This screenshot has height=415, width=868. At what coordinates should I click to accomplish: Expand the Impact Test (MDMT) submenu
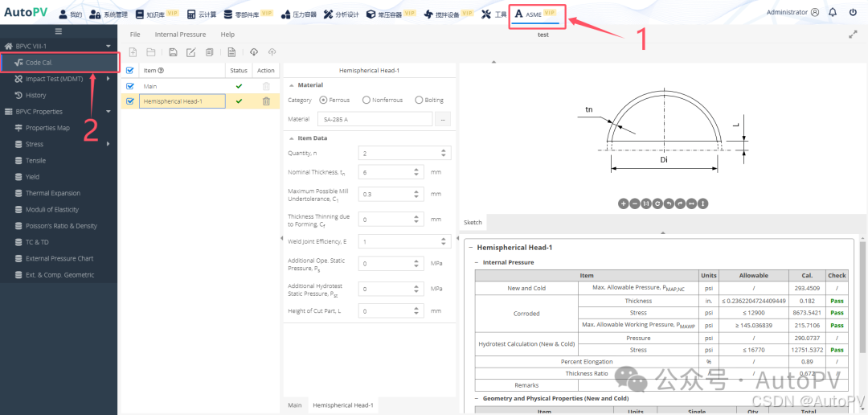coord(108,79)
